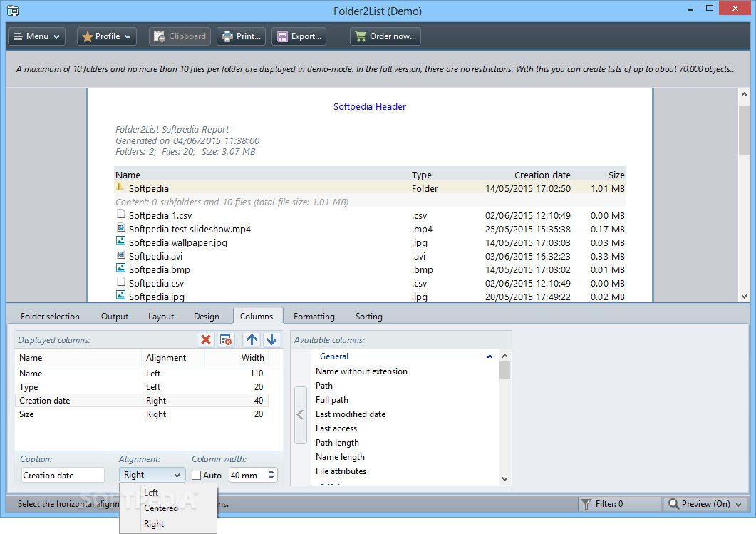This screenshot has width=756, height=534.
Task: Click the 'Softpedia wallpaper.jpg' image icon
Action: pyautogui.click(x=121, y=241)
